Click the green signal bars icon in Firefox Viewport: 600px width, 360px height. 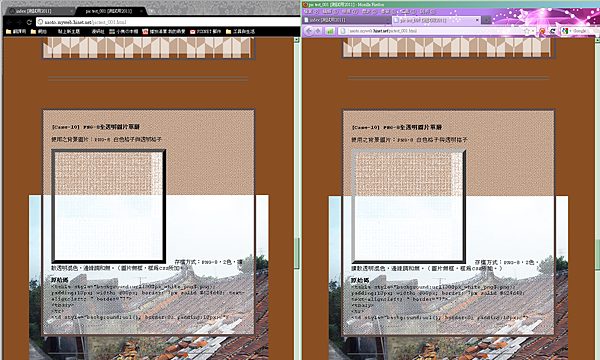(330, 31)
